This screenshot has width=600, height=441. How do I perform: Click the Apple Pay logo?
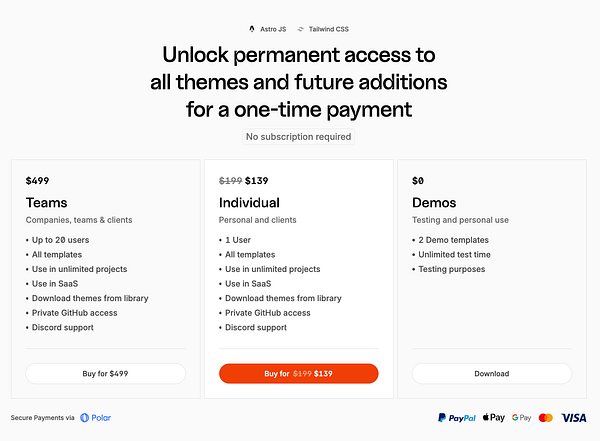[x=493, y=417]
